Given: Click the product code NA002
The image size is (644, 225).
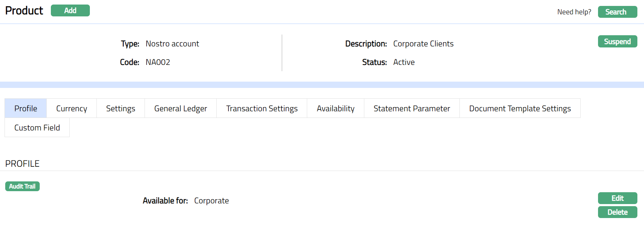Looking at the screenshot, I should (x=158, y=62).
